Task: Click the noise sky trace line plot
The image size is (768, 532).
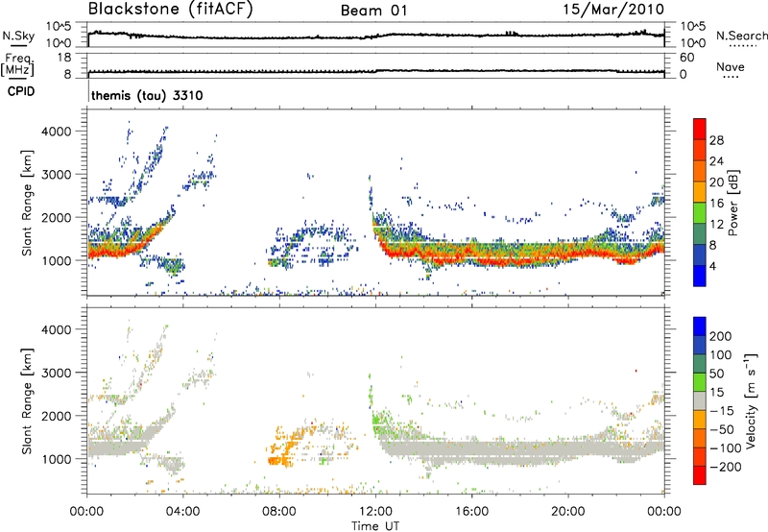Action: (375, 36)
